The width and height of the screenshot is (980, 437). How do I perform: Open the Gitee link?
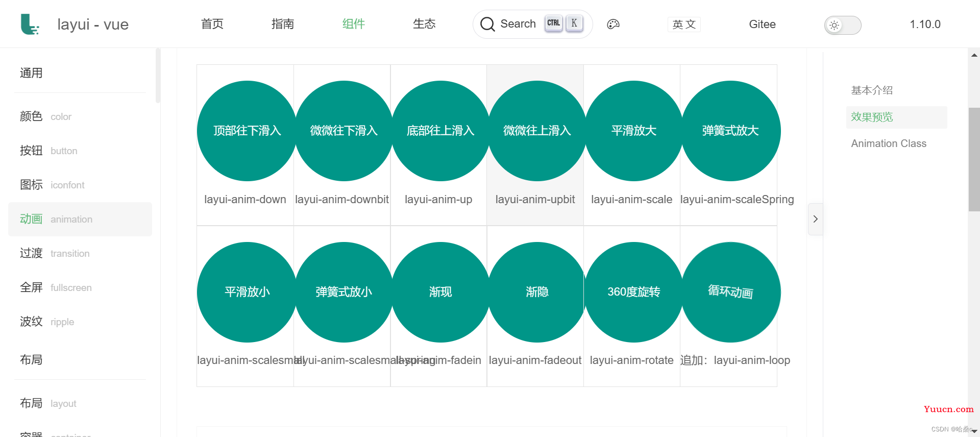click(x=762, y=24)
